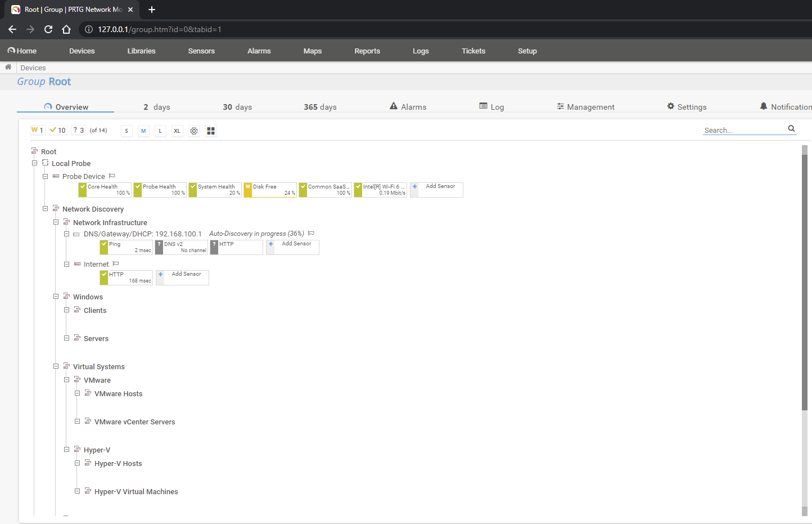Open the DNS v2 sensor
Viewport: 812px width, 524px height.
coord(182,247)
